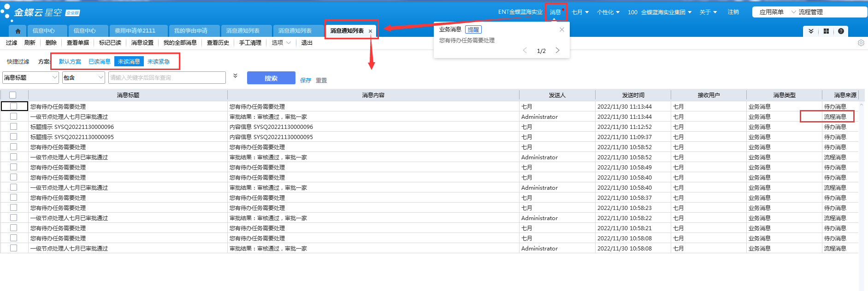Click the 搜索 button
Viewport: 868px width, 291px height.
(271, 78)
